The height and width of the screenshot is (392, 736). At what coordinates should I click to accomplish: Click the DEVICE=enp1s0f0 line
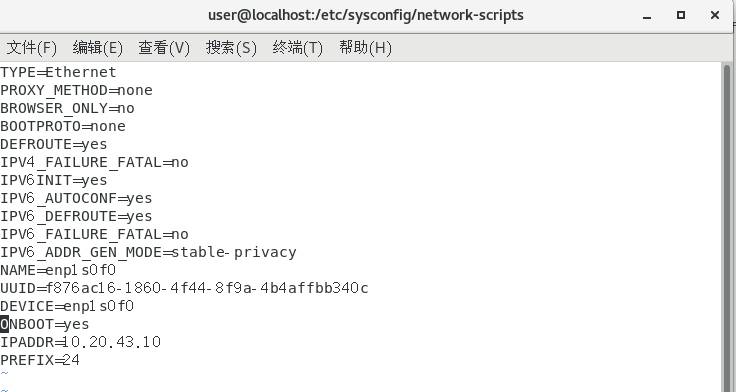tap(67, 307)
